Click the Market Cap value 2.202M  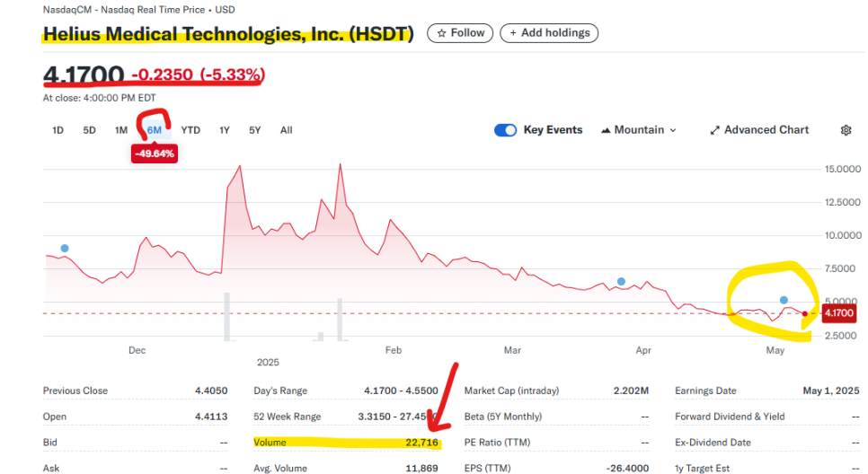pyautogui.click(x=631, y=391)
